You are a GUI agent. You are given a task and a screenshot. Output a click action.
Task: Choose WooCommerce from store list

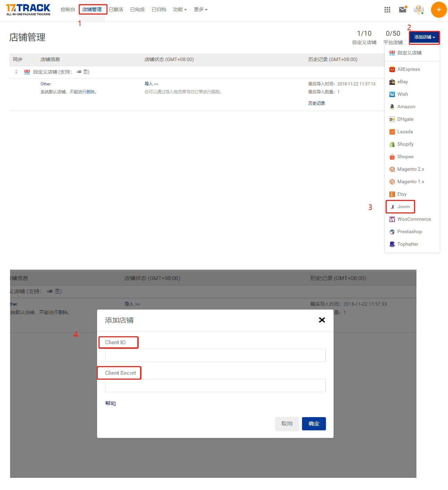[412, 219]
